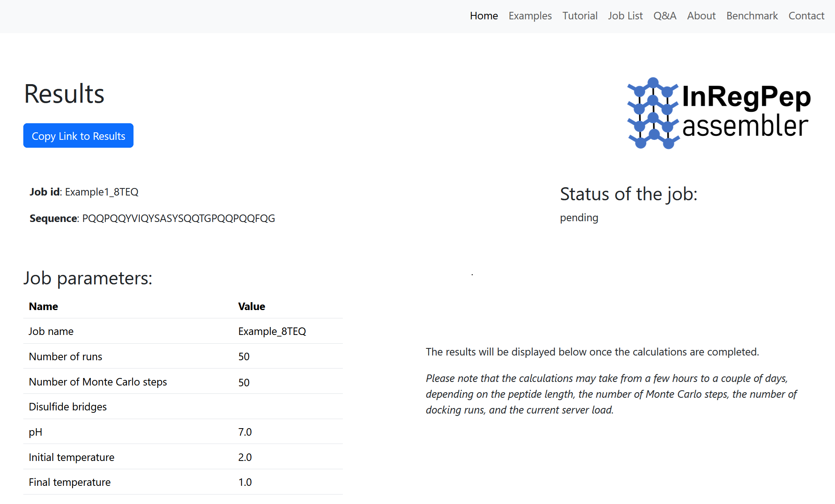Click the pH row label
Viewport: 835px width, 504px height.
coord(36,432)
